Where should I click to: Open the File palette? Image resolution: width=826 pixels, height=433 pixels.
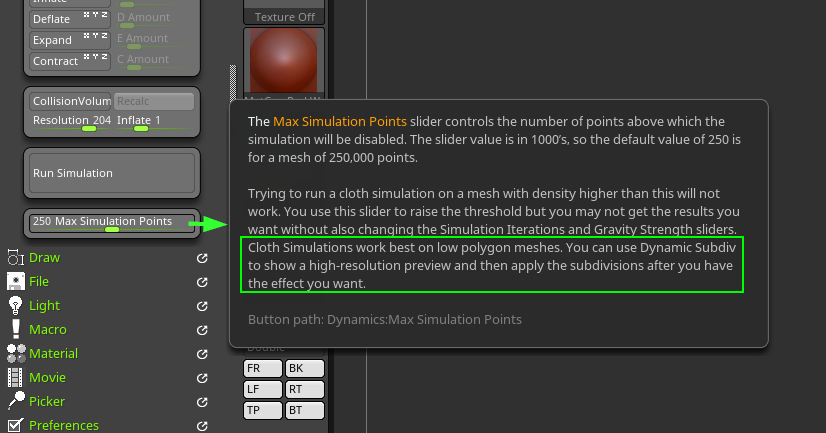point(39,281)
